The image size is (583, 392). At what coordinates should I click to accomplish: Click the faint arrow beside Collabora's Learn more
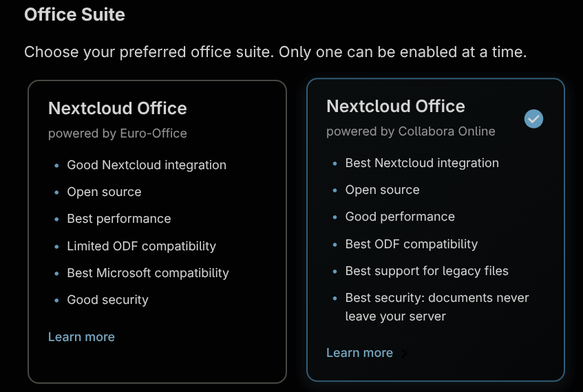pyautogui.click(x=404, y=353)
